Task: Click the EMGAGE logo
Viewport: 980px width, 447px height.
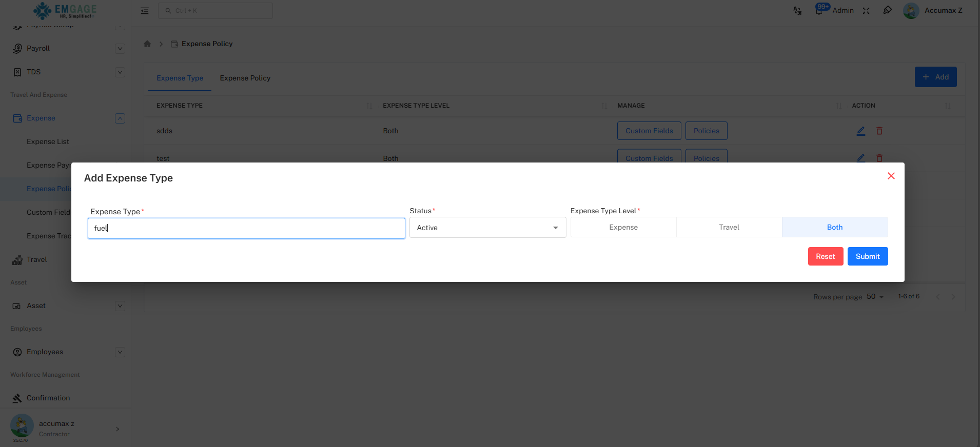Action: point(65,10)
